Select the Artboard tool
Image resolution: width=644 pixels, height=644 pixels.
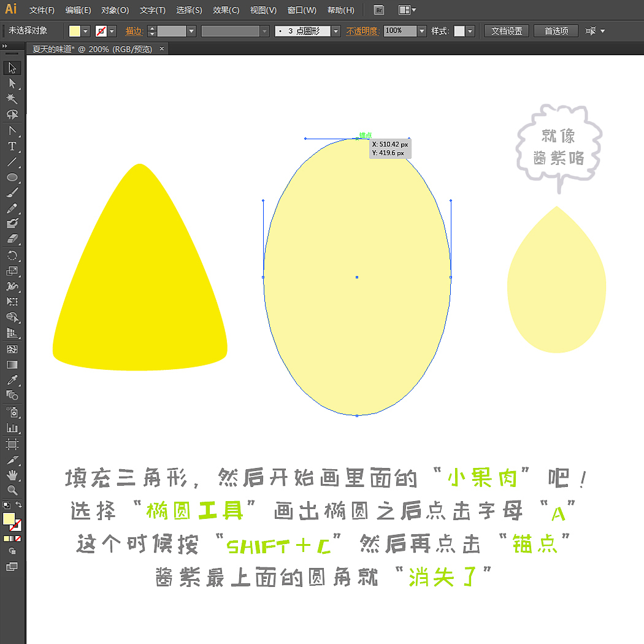point(12,444)
